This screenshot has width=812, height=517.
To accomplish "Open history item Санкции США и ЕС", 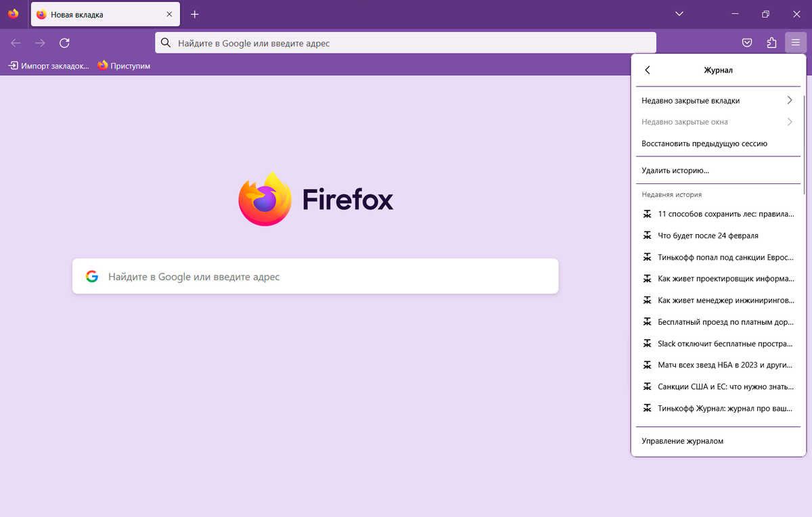I will coord(718,386).
